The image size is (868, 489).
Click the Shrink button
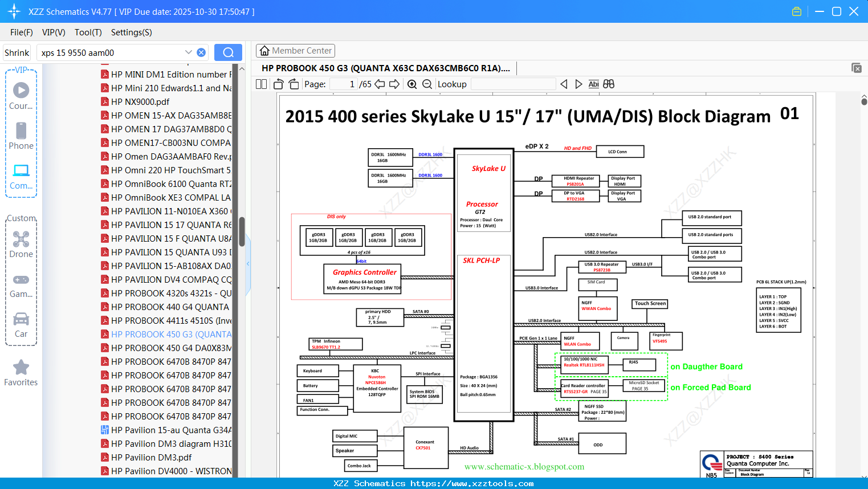click(17, 52)
